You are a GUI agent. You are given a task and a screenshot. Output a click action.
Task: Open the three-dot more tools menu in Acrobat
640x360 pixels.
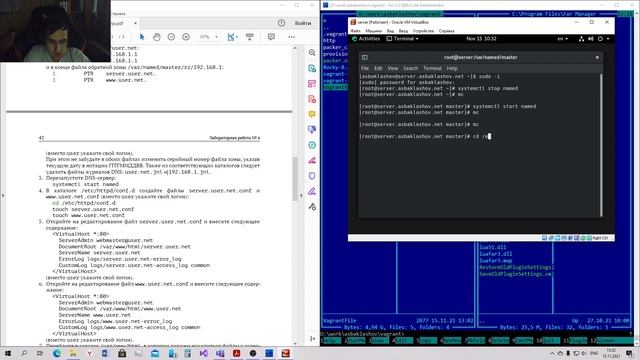[291, 37]
